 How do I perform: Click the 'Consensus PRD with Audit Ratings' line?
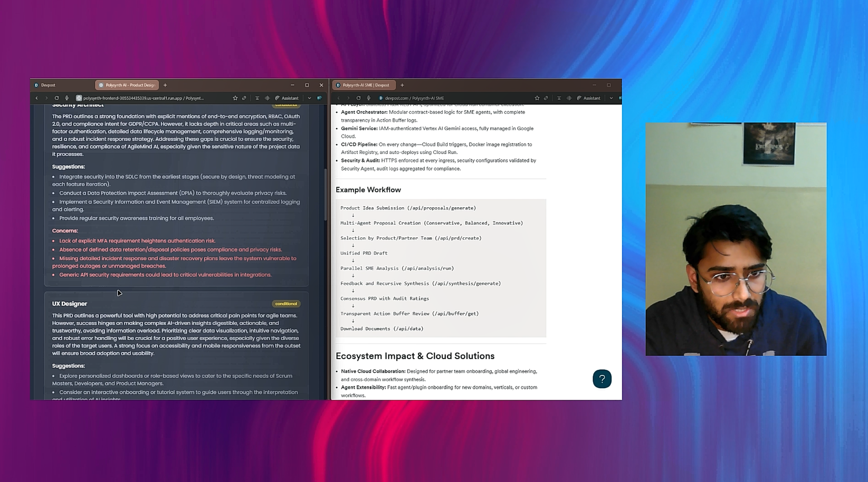pos(385,298)
